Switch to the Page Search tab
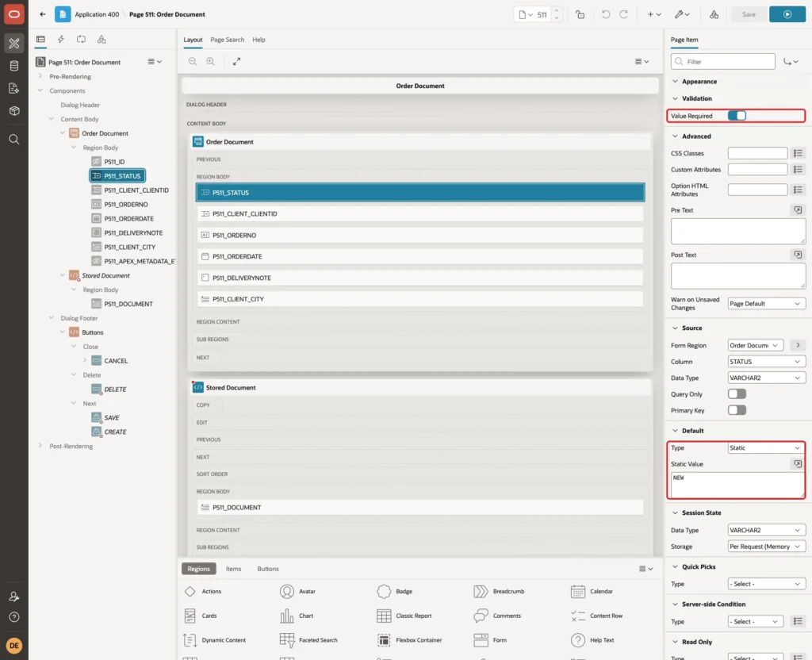812x660 pixels. [227, 40]
